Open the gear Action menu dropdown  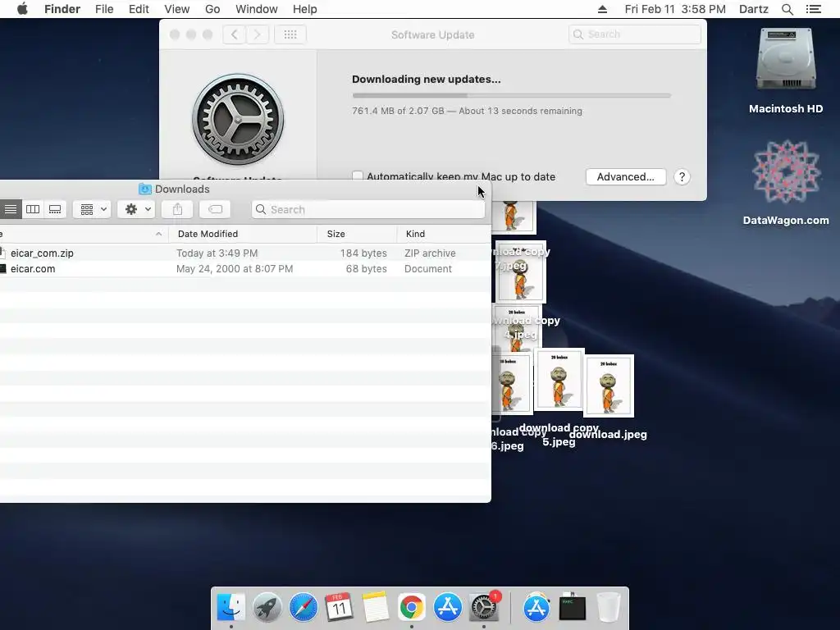137,209
